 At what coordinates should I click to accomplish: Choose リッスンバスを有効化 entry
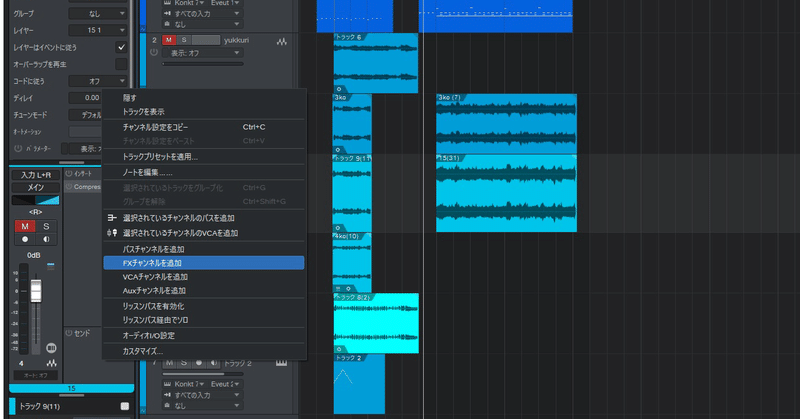click(204, 306)
